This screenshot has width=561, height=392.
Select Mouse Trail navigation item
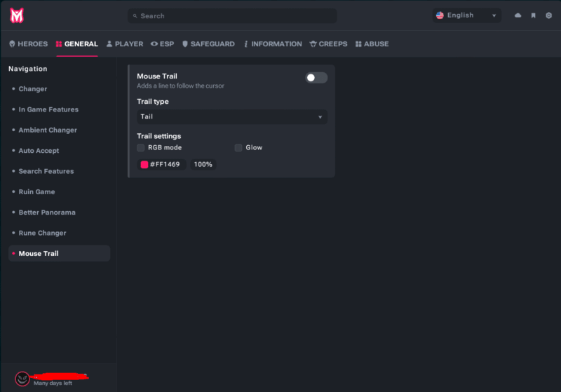pyautogui.click(x=59, y=253)
